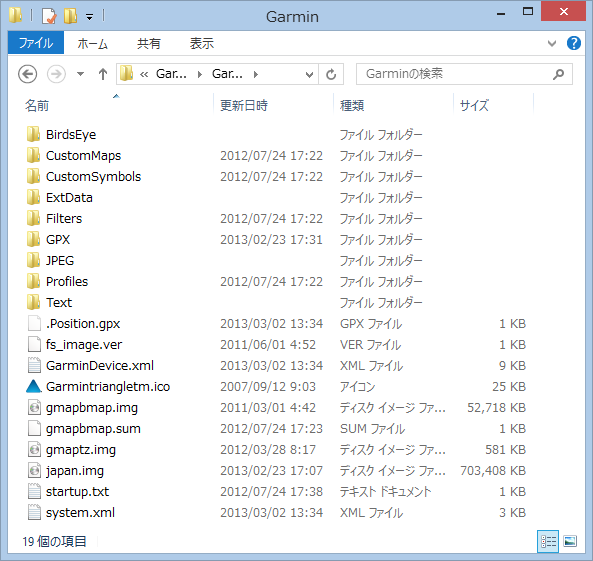Select the BirdsEye folder icon

point(34,134)
